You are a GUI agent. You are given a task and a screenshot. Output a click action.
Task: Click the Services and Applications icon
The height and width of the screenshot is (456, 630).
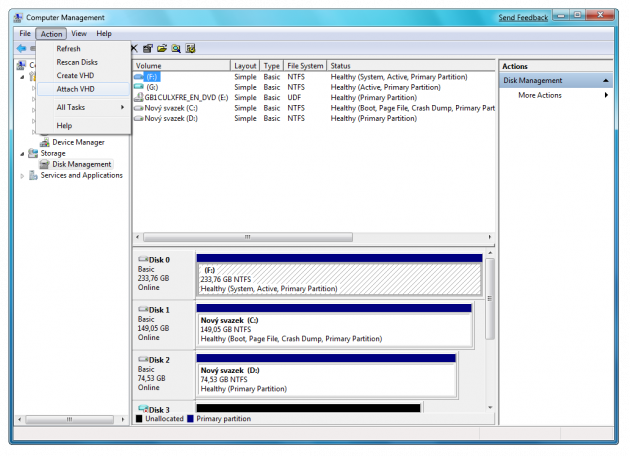tap(33, 175)
